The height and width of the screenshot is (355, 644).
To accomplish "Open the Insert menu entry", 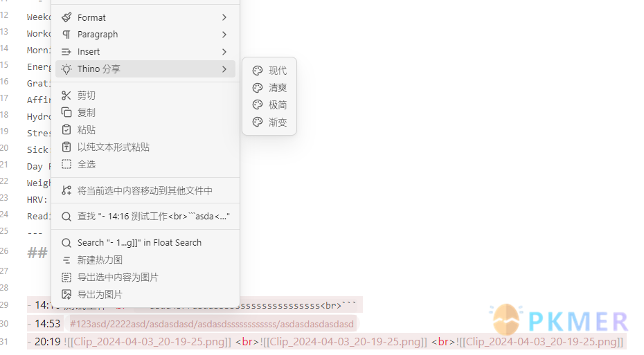I will (x=145, y=52).
